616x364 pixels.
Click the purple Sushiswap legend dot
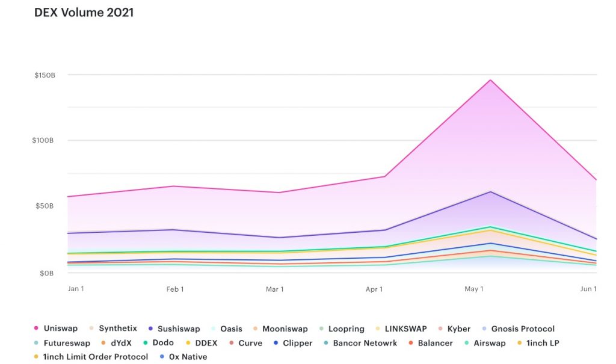pos(149,329)
